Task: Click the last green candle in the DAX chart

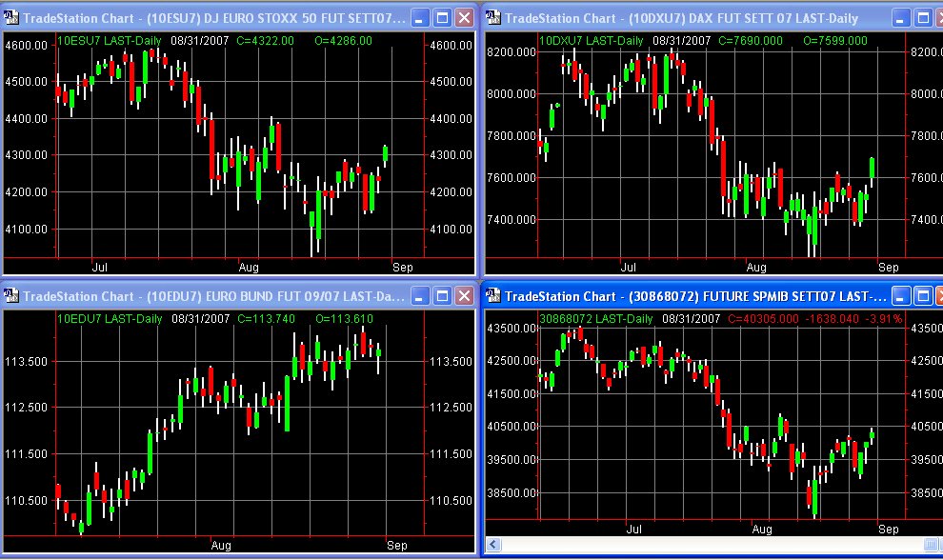Action: pos(872,168)
